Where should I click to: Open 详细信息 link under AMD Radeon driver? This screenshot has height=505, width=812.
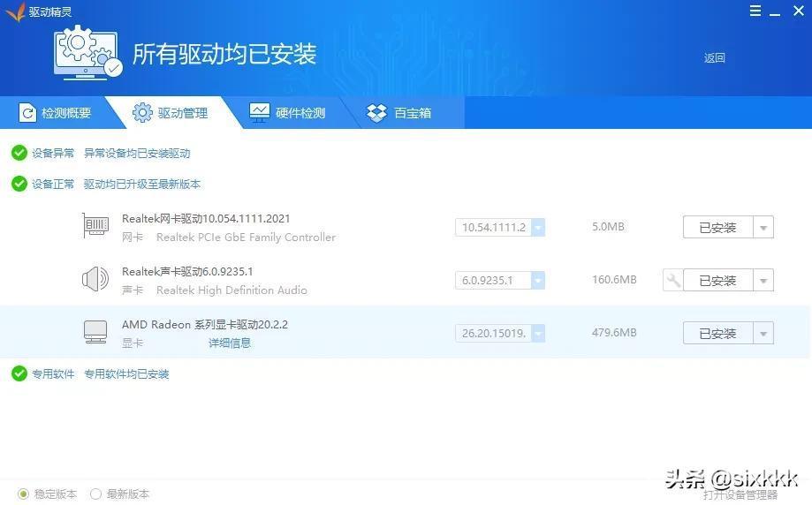tap(230, 343)
